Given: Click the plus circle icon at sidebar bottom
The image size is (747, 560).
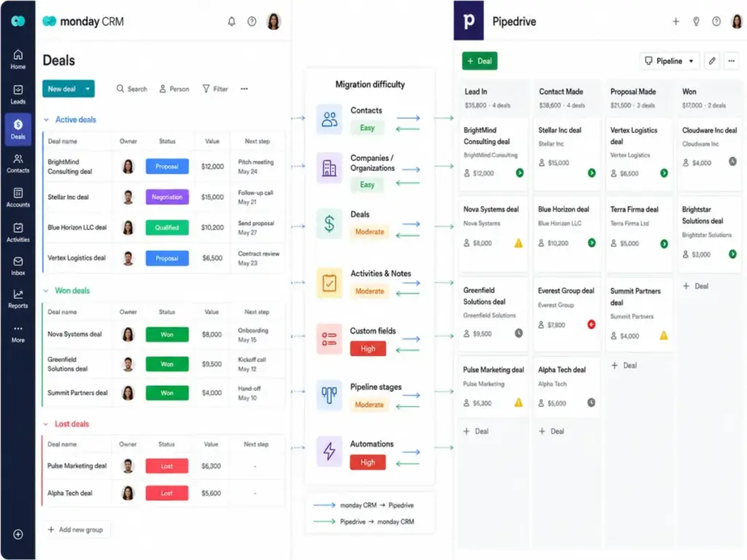Looking at the screenshot, I should [18, 534].
